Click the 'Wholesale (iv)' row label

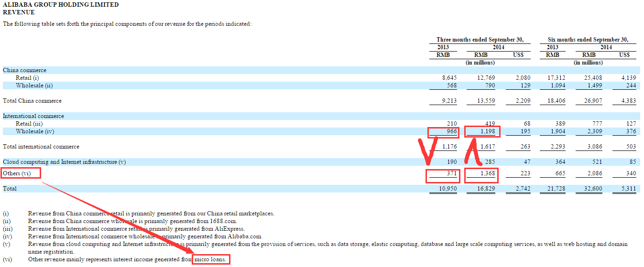(x=35, y=131)
